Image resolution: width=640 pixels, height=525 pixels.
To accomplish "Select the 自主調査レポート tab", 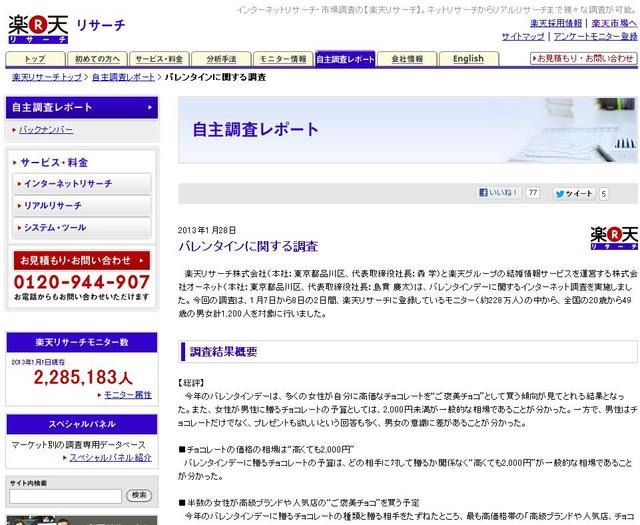I will [x=345, y=59].
